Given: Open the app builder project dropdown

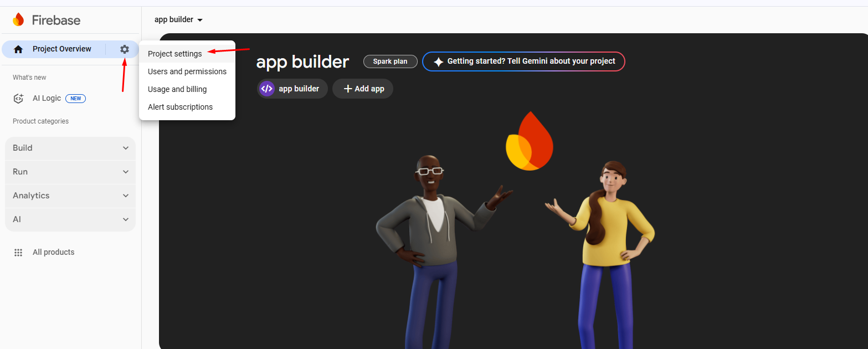Looking at the screenshot, I should point(178,20).
